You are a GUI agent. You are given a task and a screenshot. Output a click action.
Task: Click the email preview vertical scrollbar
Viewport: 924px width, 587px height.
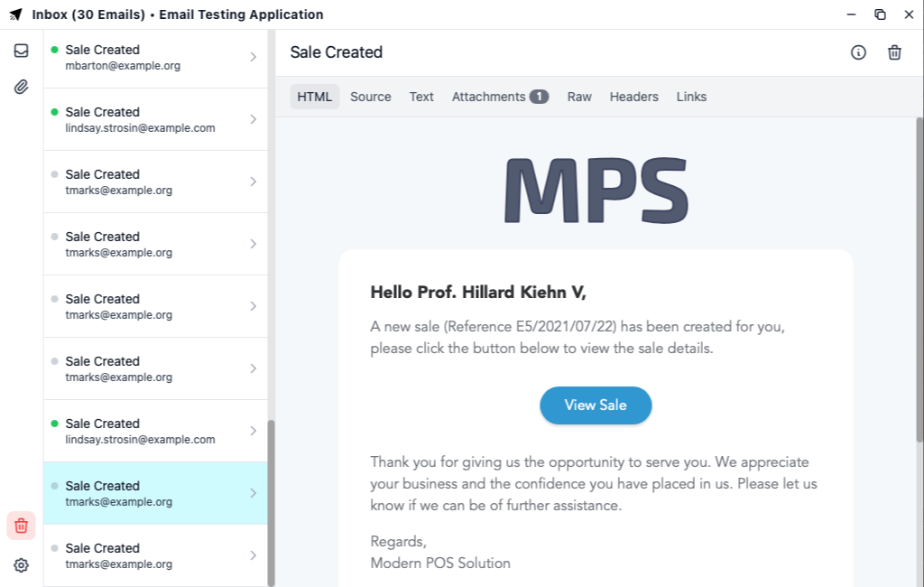pyautogui.click(x=919, y=280)
